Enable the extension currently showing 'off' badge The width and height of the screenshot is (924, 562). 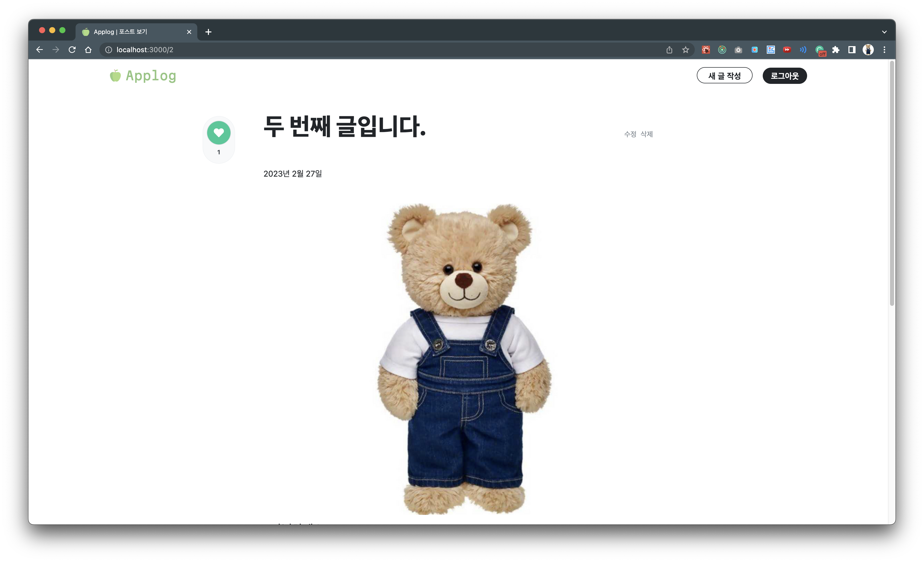(x=820, y=49)
